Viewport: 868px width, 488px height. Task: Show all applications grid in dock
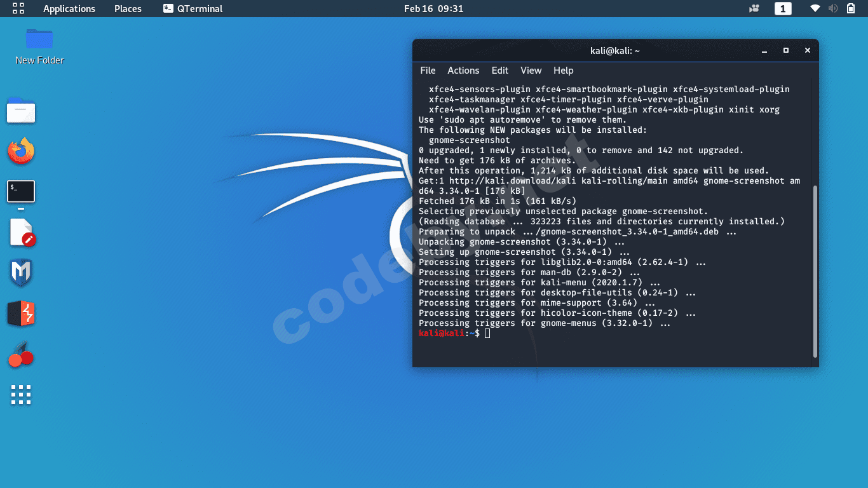[21, 395]
